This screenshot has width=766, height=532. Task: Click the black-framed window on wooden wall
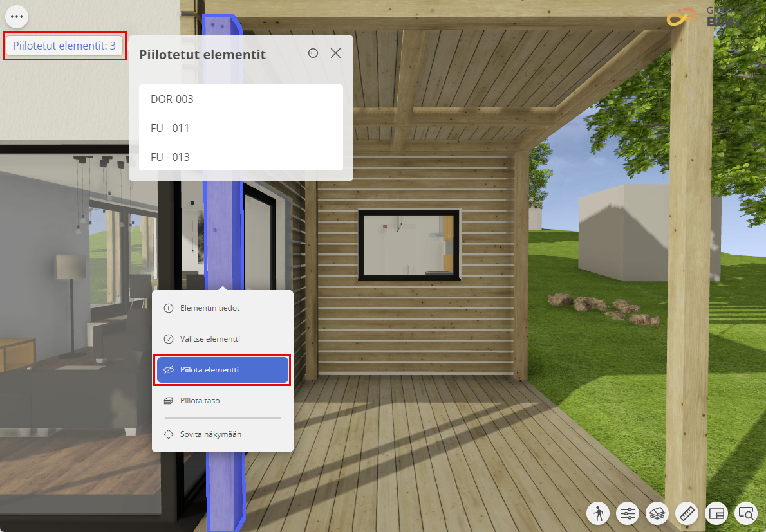tap(409, 246)
